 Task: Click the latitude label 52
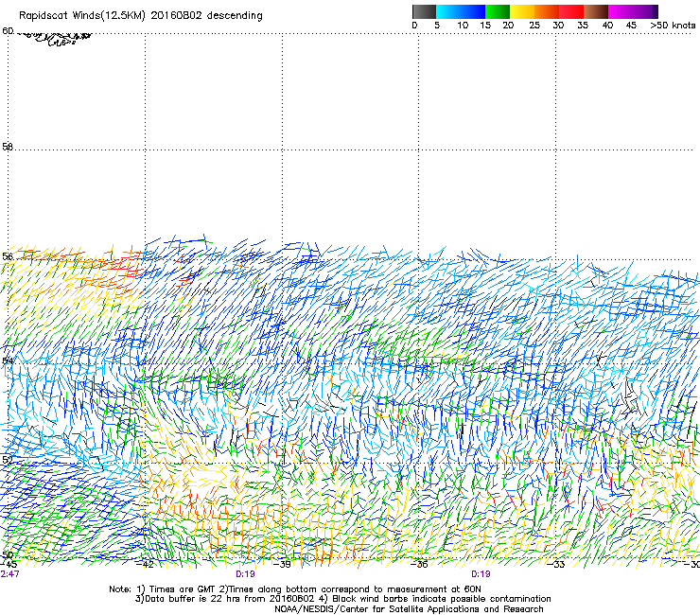pyautogui.click(x=8, y=460)
